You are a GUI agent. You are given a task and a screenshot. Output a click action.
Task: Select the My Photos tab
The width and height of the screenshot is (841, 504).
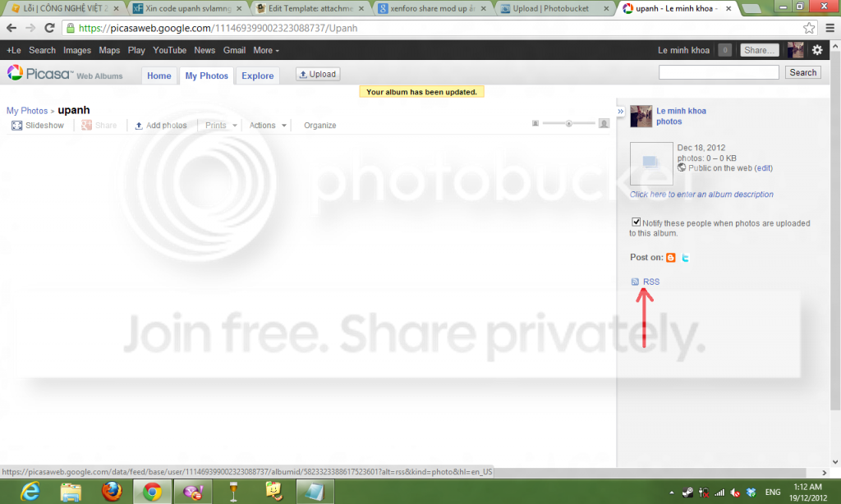[206, 76]
